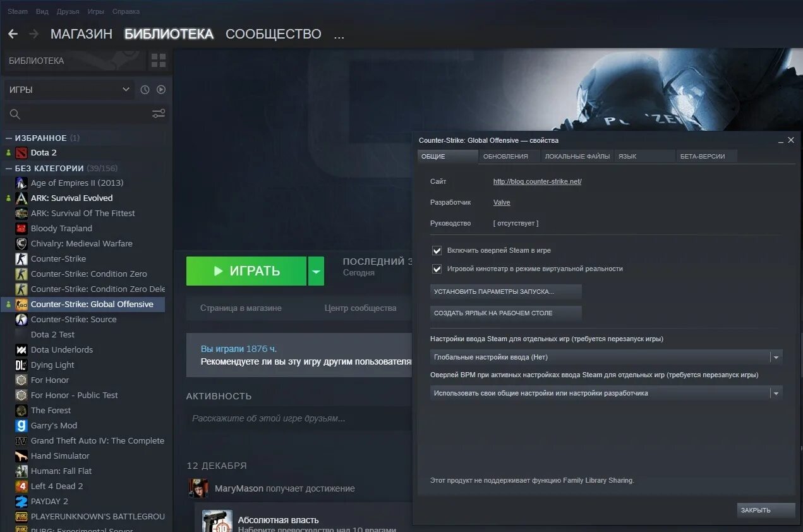803x532 pixels.
Task: Click the Garry's Mod icon
Action: click(21, 425)
